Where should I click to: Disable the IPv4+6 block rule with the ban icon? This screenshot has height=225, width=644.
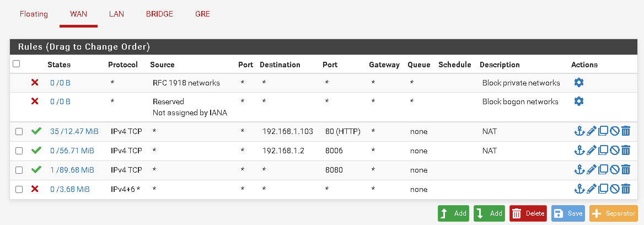(x=614, y=189)
